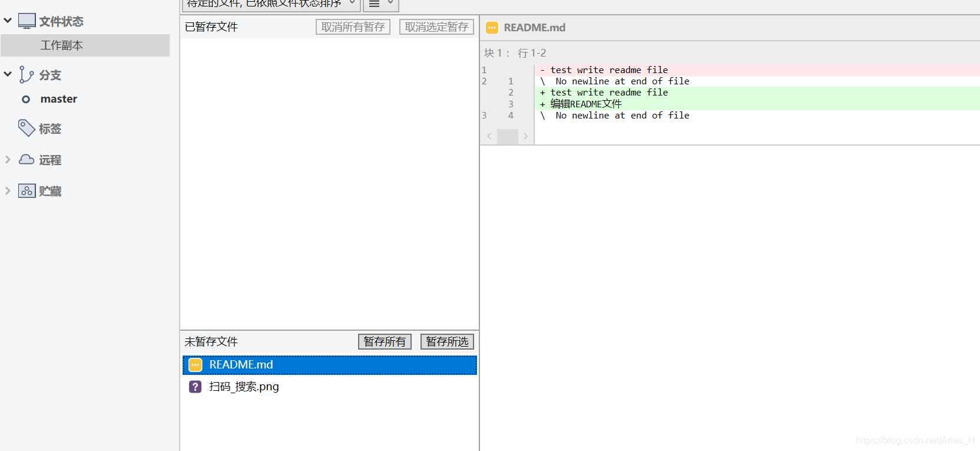Screen dimensions: 980x451
Task: Open the view mode dropdown arrow
Action: click(390, 3)
